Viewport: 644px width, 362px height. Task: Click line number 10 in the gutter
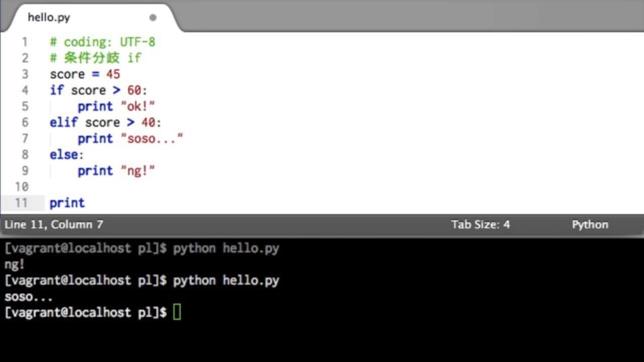coord(21,187)
